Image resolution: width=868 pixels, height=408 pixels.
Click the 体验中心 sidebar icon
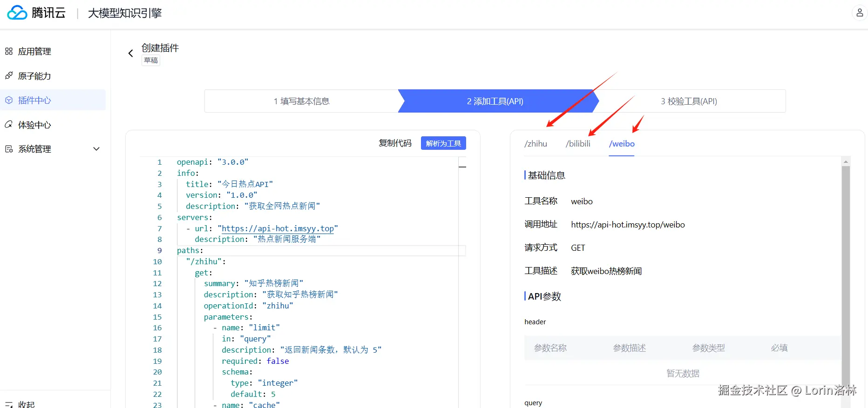tap(9, 124)
